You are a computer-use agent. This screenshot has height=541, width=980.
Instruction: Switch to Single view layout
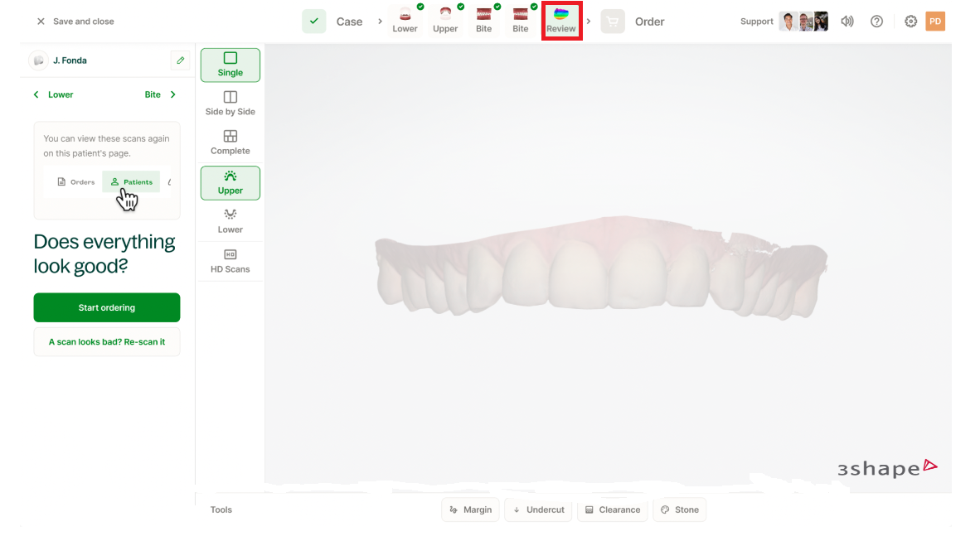pos(230,65)
